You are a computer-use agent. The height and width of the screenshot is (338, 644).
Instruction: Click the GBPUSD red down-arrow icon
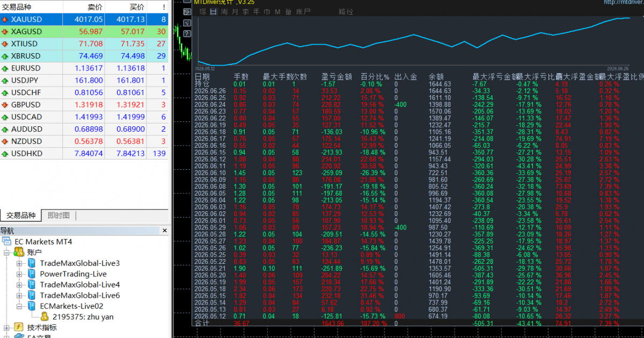click(5, 105)
